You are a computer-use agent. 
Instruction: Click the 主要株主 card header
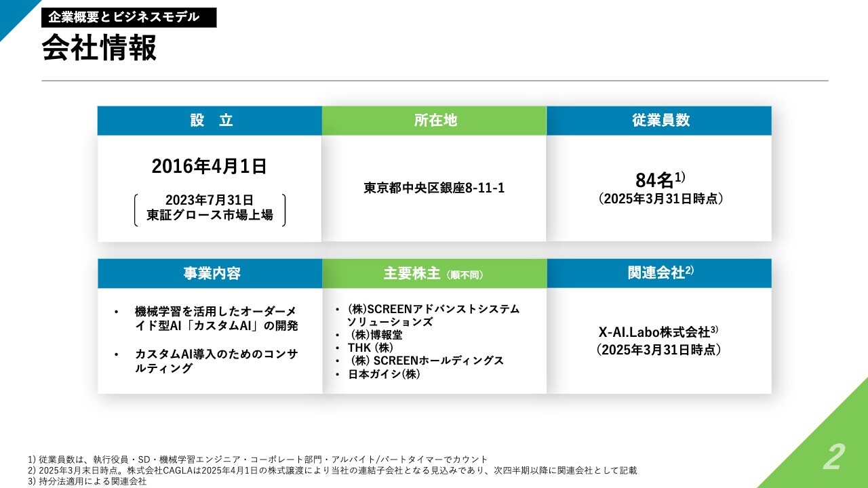click(x=434, y=273)
